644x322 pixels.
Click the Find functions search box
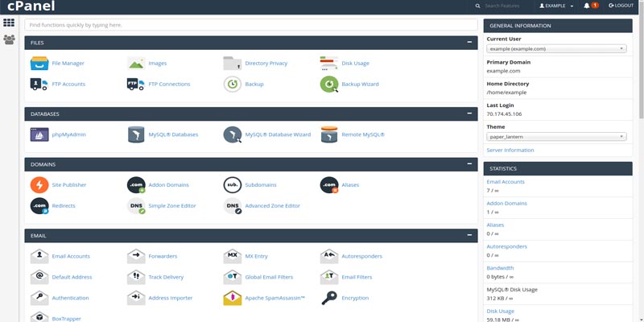[251, 25]
